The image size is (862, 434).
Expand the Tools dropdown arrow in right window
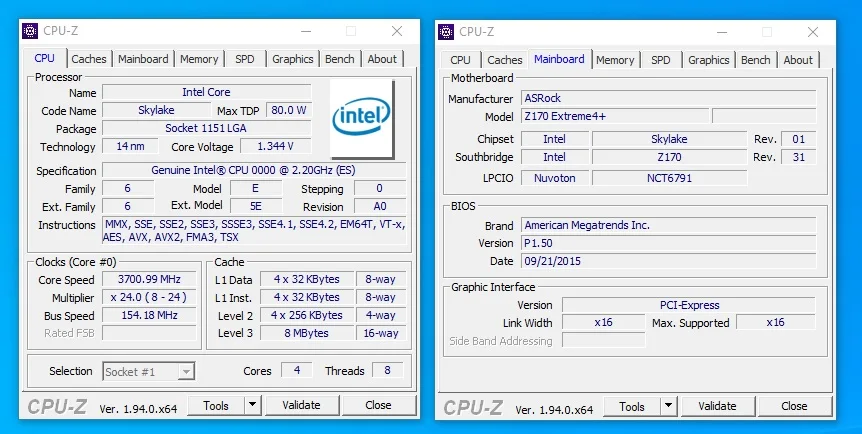[668, 406]
